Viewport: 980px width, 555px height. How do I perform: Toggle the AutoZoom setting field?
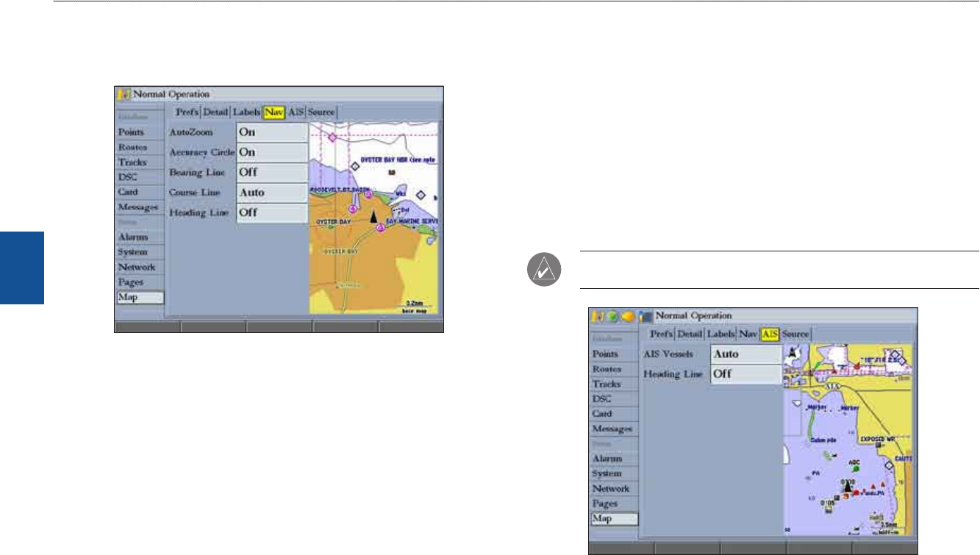pyautogui.click(x=271, y=132)
